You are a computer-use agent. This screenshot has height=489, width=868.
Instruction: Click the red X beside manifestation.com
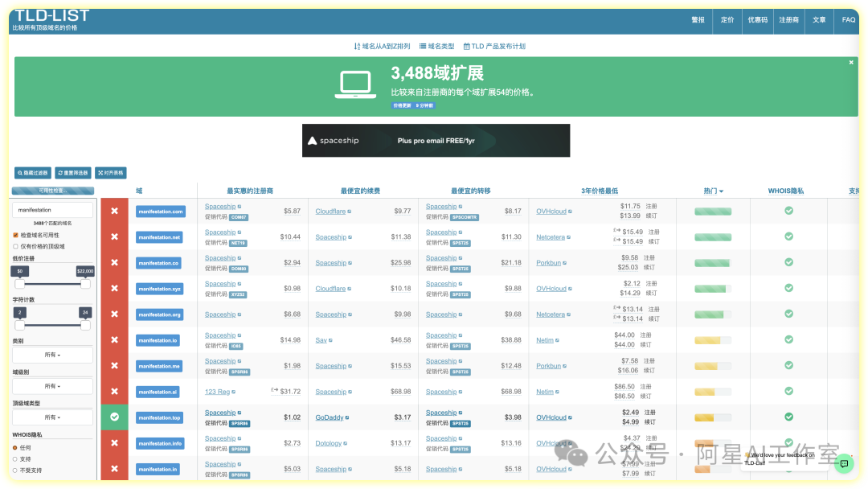pos(115,211)
